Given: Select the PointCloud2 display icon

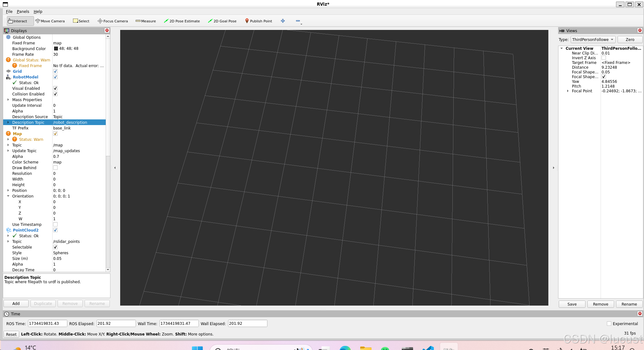Looking at the screenshot, I should coord(8,230).
